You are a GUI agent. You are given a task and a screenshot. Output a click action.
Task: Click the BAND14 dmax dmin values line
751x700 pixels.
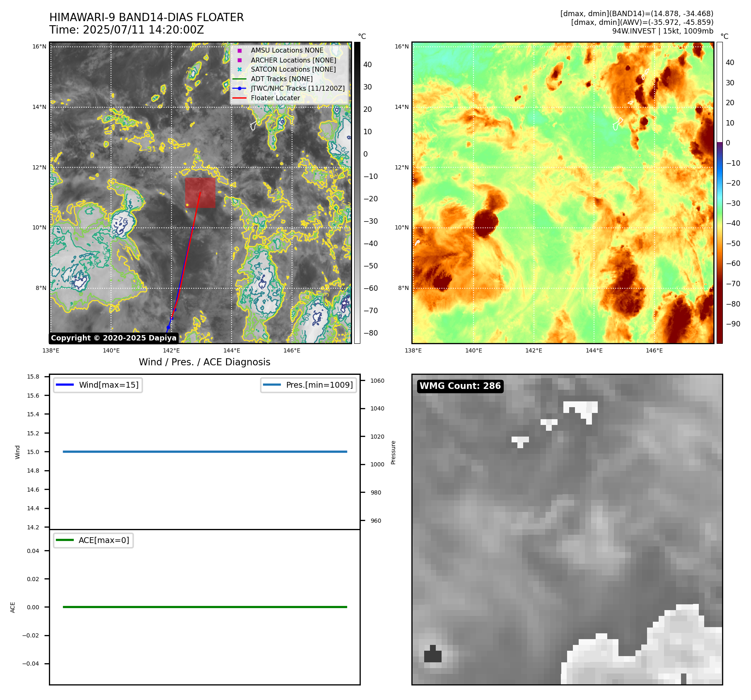pos(637,14)
